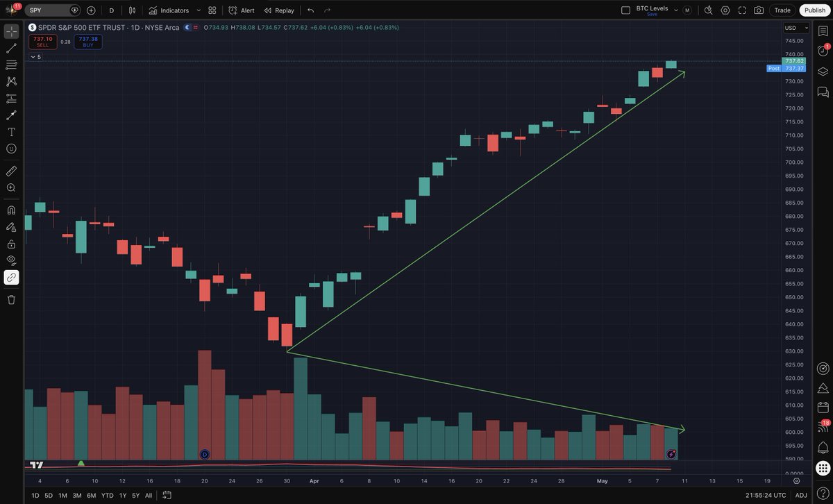Hide all drawings with eye icon
Image resolution: width=833 pixels, height=504 pixels.
pyautogui.click(x=11, y=260)
